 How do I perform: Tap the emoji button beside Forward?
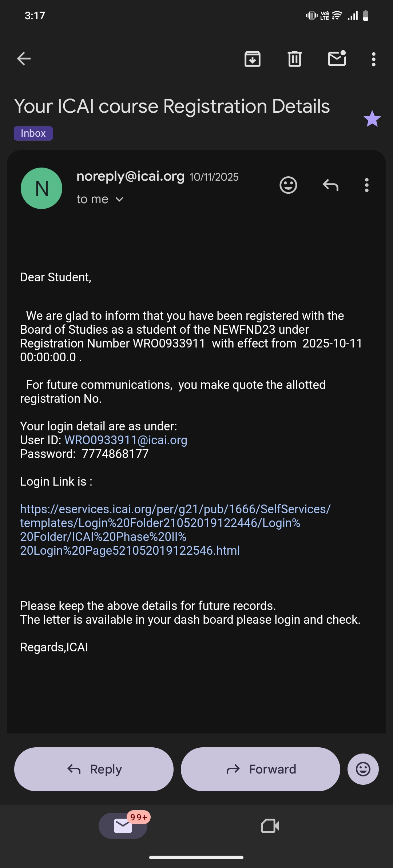[363, 769]
